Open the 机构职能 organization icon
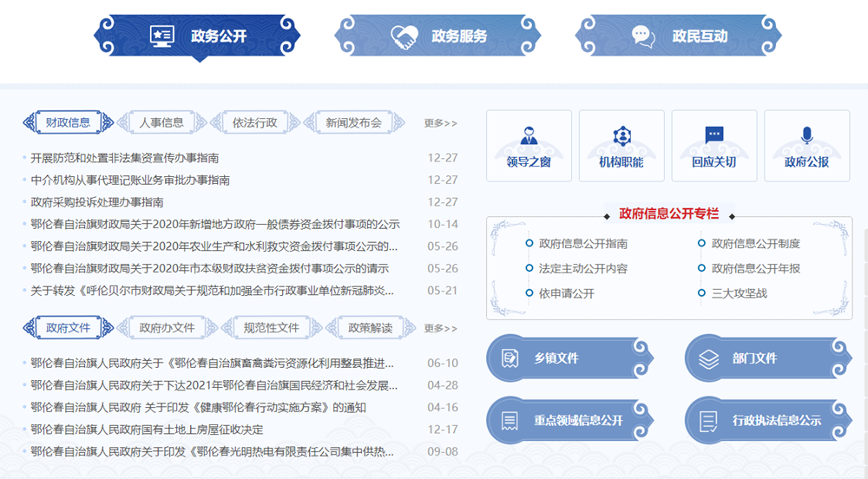The image size is (868, 479). pyautogui.click(x=621, y=136)
